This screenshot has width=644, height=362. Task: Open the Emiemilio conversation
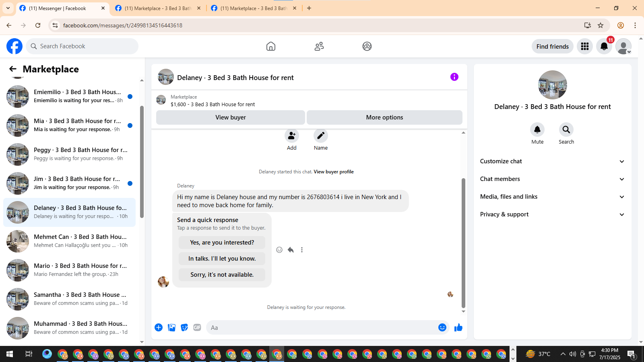(x=69, y=97)
